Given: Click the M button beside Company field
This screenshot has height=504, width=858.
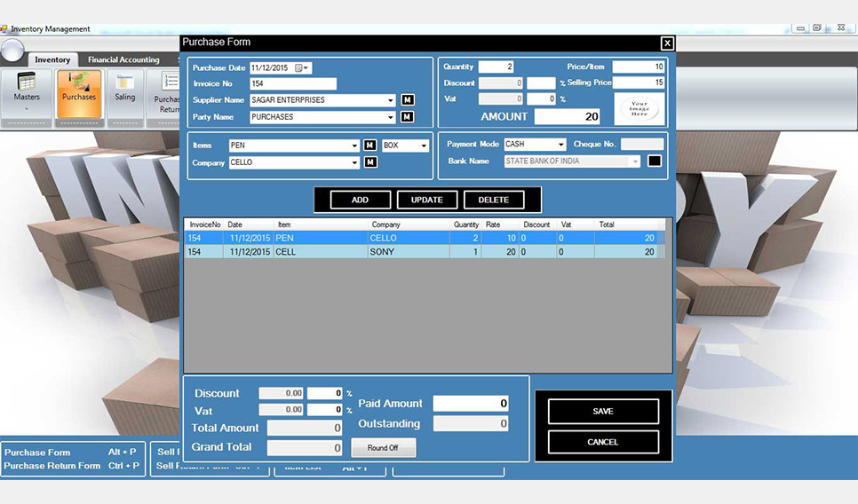Looking at the screenshot, I should click(x=370, y=162).
